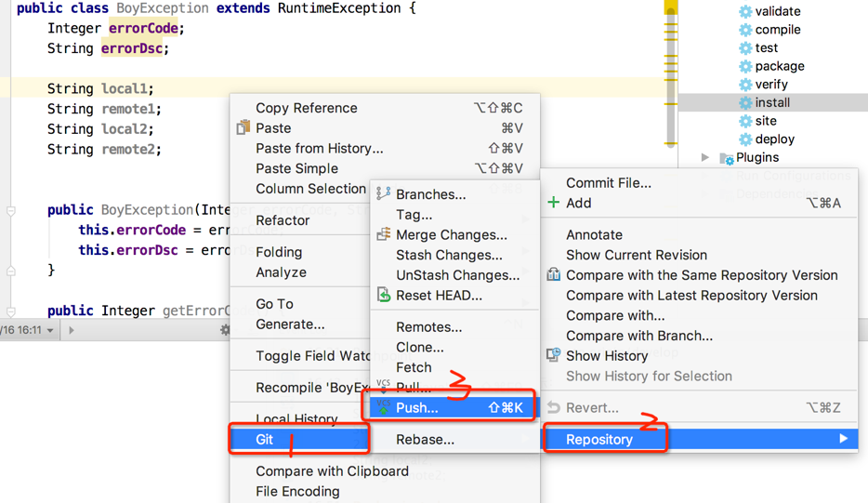
Task: Click the gear icon beside install
Action: pyautogui.click(x=745, y=102)
